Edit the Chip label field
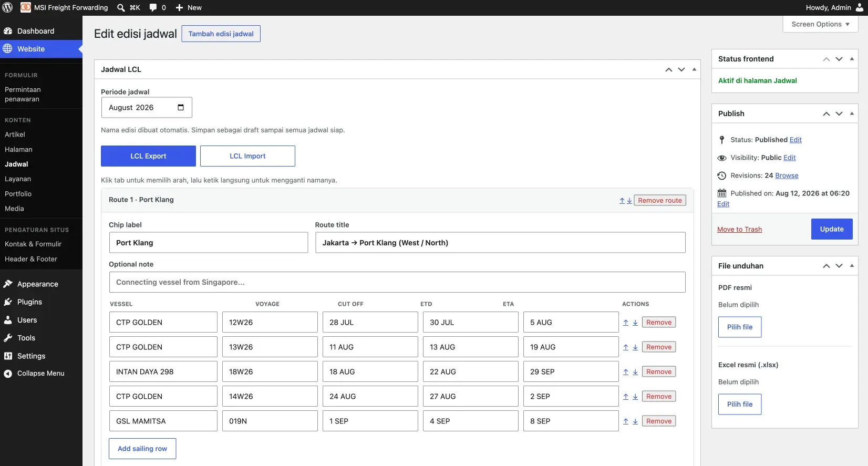The height and width of the screenshot is (466, 868). coord(209,243)
